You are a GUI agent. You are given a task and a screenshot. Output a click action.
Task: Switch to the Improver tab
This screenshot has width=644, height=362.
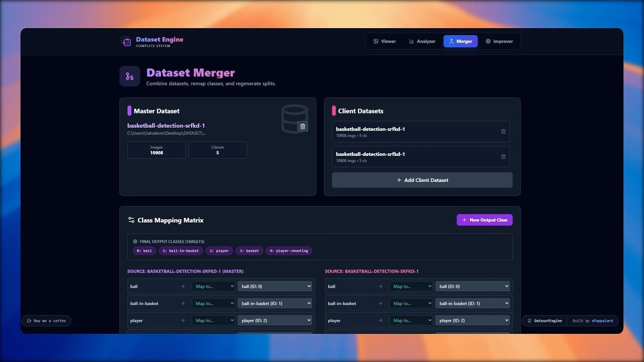coord(499,41)
